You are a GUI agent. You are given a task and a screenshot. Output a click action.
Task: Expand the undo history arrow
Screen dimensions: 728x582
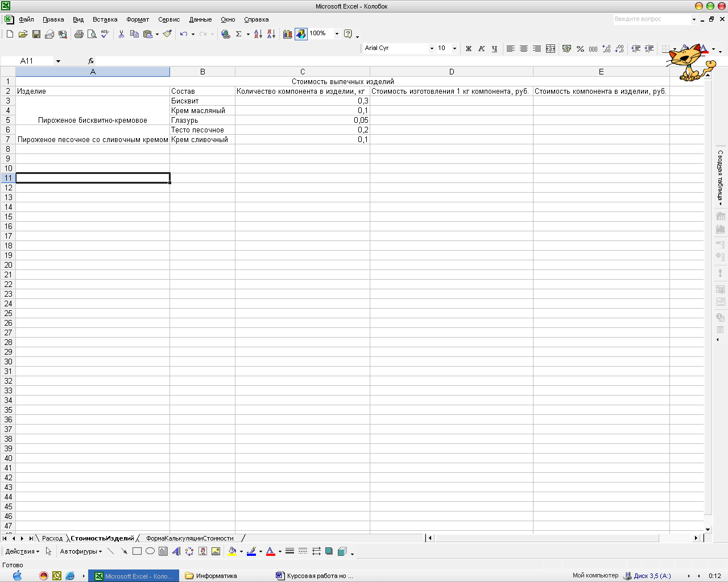pos(193,34)
